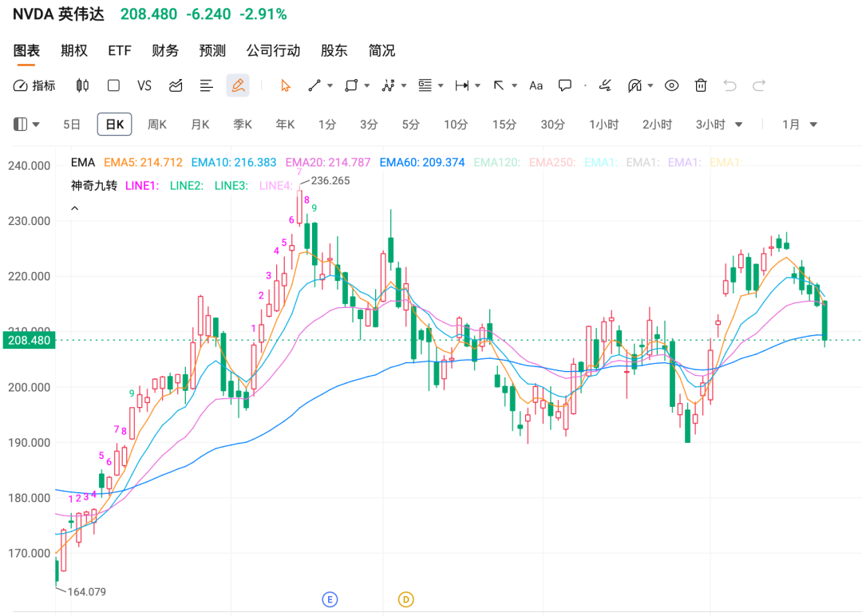Viewport: 862px width, 616px height.
Task: Select the candlestick chart type icon
Action: point(82,85)
